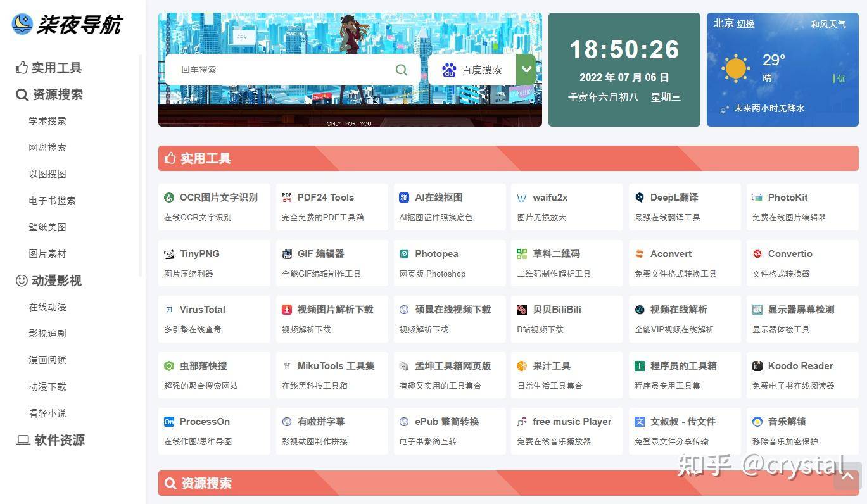Image resolution: width=867 pixels, height=504 pixels.
Task: Click the 程序员的工具箱 icon
Action: [640, 366]
